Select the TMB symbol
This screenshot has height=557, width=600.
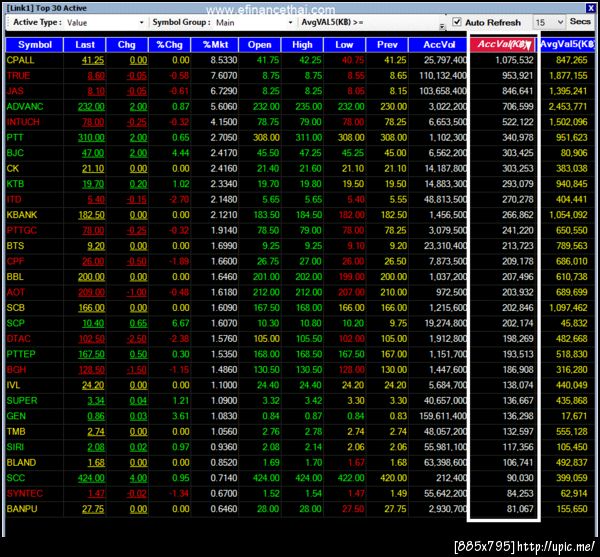coord(16,432)
